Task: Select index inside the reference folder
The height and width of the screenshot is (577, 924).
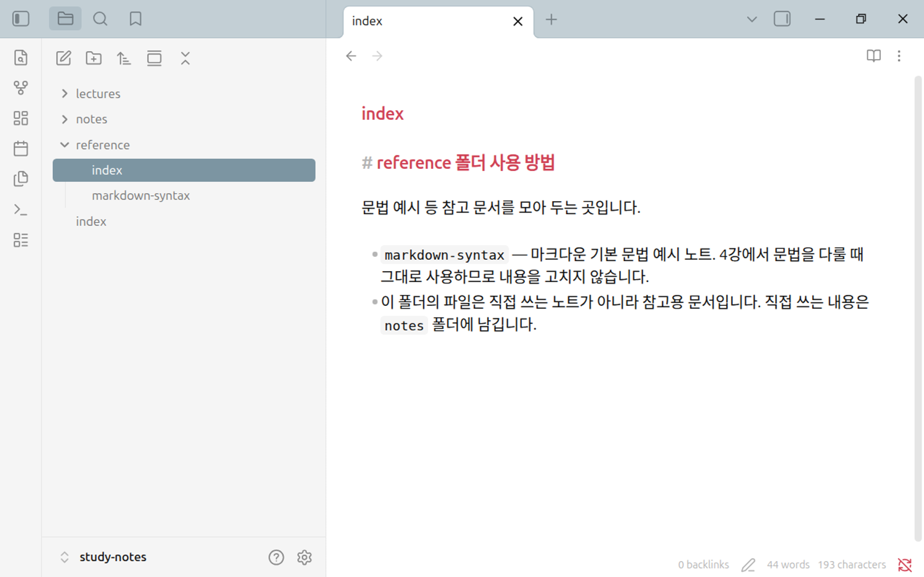Action: 184,170
